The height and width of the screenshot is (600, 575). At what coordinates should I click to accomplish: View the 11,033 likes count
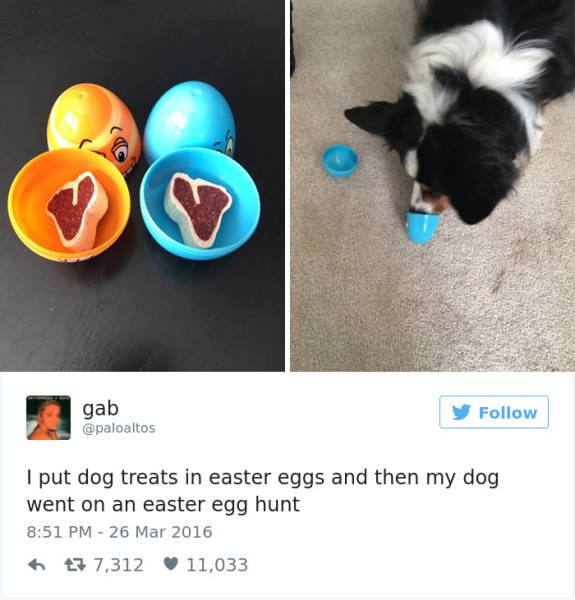point(217,565)
